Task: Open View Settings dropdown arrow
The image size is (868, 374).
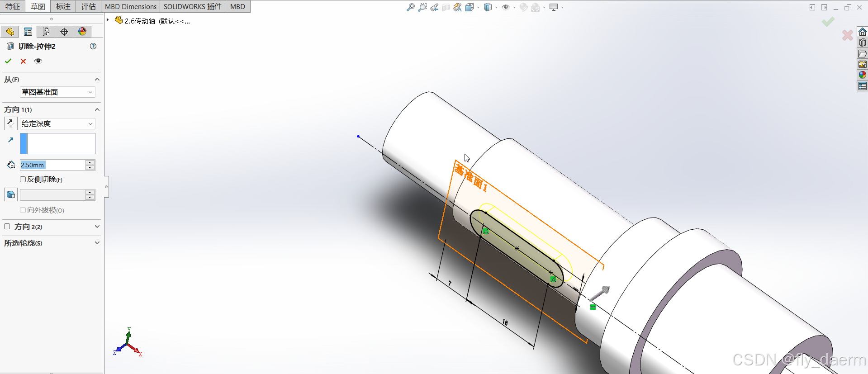Action: 562,8
